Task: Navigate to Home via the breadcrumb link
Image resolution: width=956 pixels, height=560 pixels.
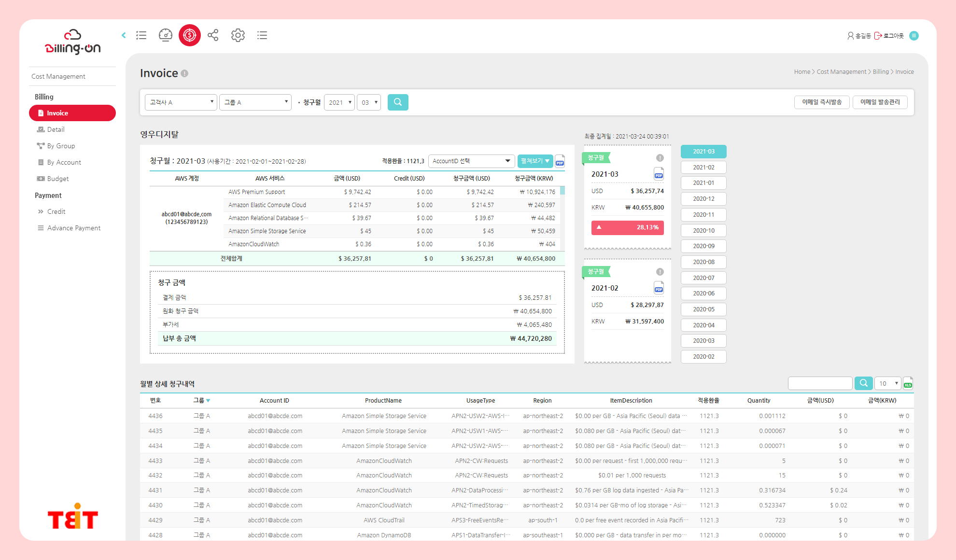Action: 802,71
